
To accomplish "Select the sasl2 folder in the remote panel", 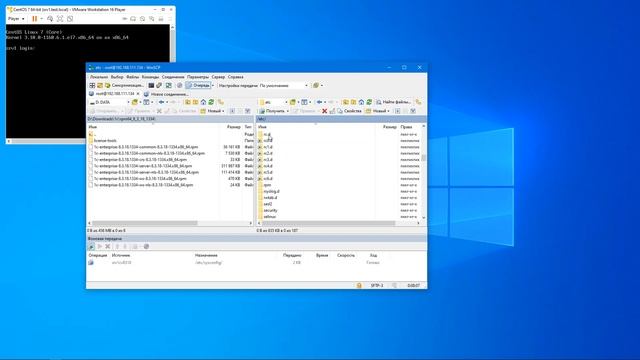I will point(268,204).
